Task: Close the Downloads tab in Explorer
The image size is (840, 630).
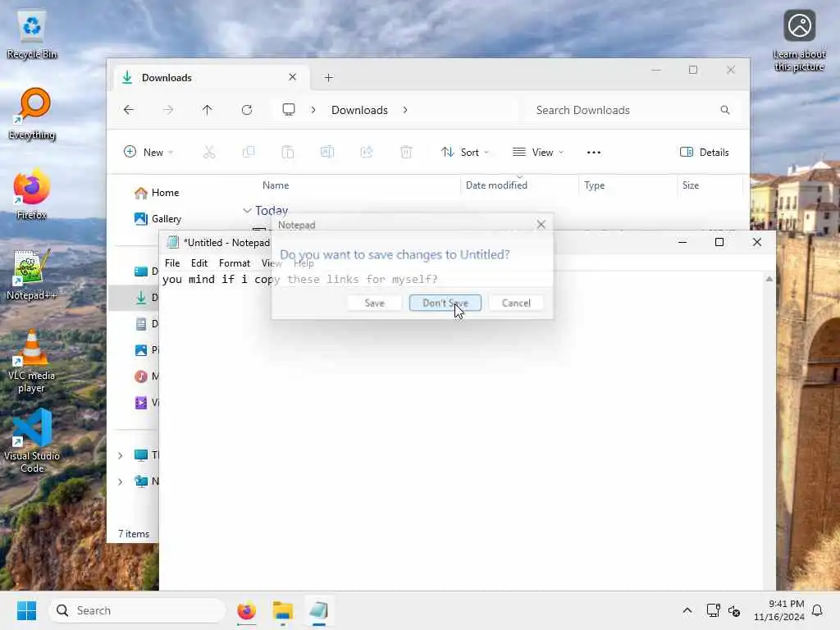Action: 293,77
